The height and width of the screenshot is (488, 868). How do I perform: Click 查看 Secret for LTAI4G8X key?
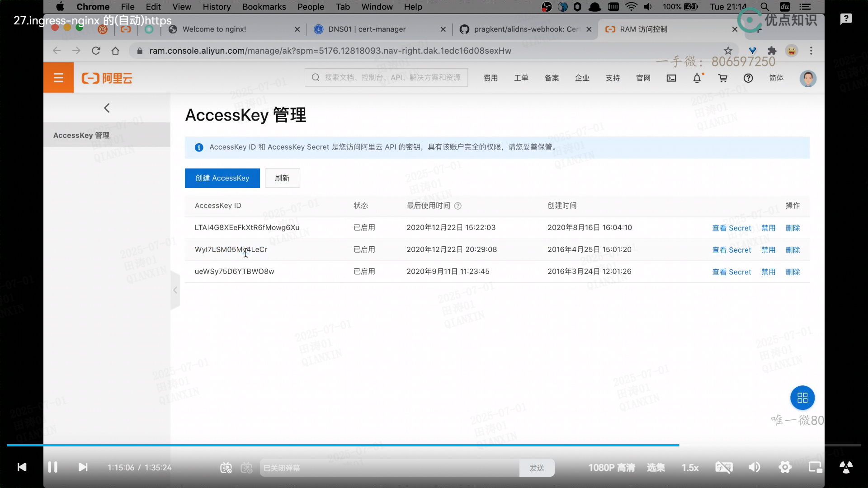click(731, 228)
